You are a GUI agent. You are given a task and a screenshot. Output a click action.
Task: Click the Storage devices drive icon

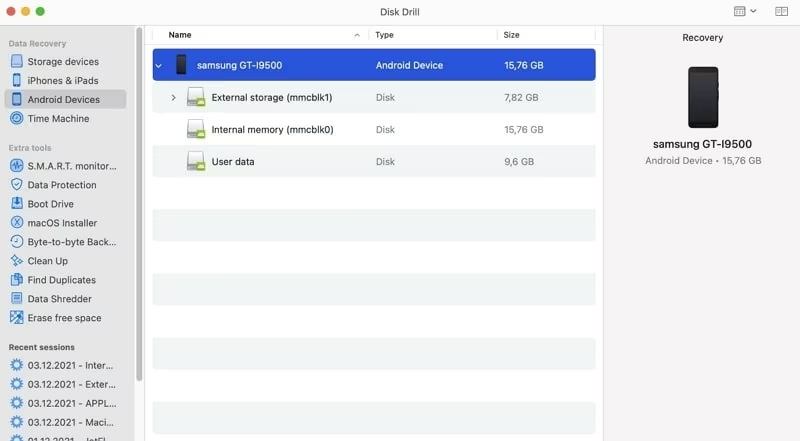17,62
